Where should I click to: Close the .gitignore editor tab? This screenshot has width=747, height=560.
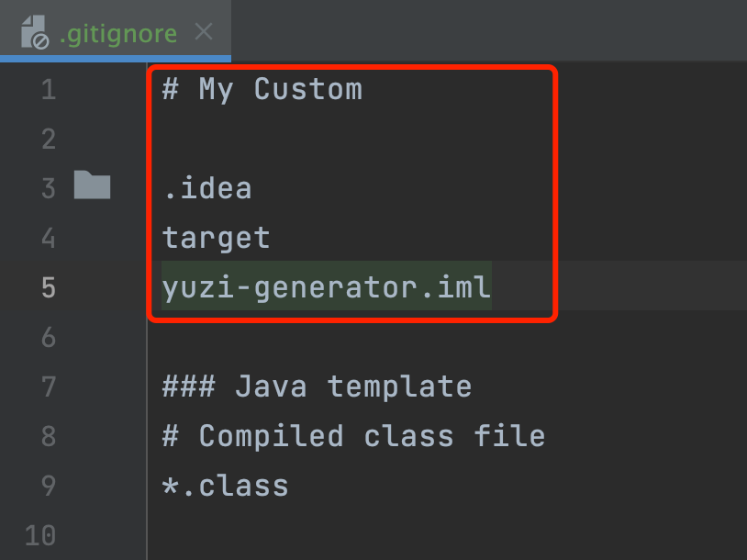(204, 32)
